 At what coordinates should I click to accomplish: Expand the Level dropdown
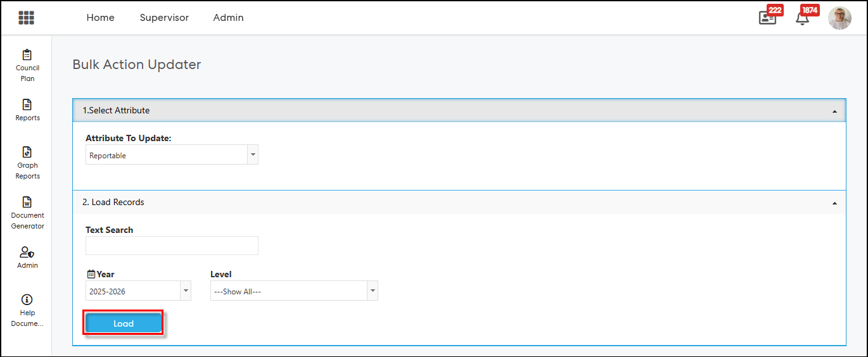point(373,291)
